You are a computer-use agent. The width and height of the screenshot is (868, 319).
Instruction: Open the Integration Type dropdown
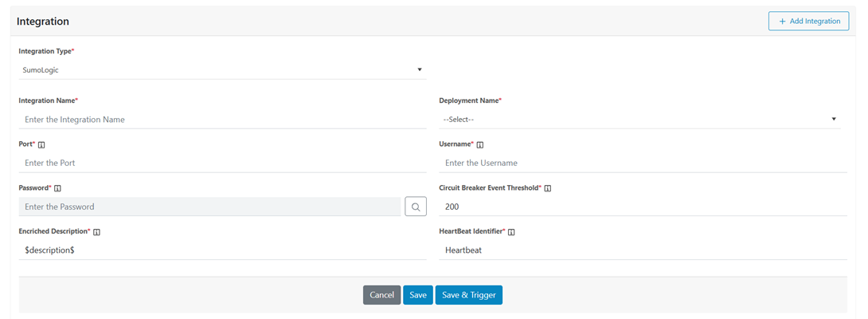(x=222, y=70)
